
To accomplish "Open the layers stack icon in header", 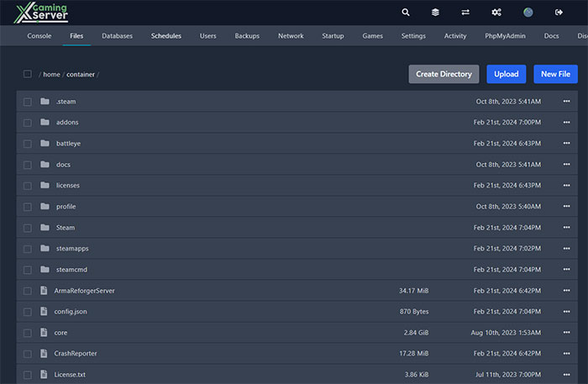I will pyautogui.click(x=435, y=13).
